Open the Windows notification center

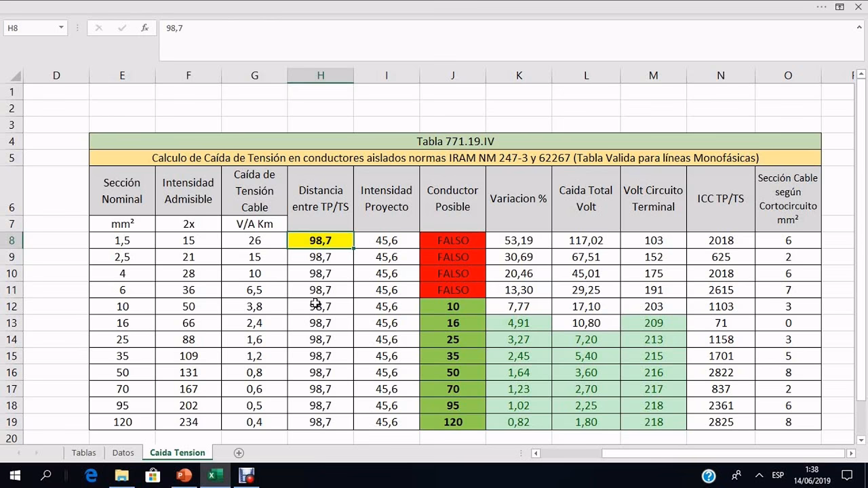pos(846,476)
